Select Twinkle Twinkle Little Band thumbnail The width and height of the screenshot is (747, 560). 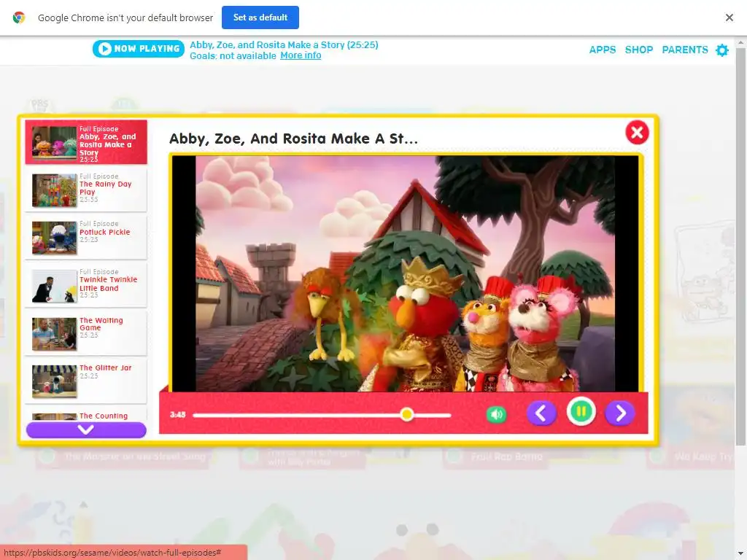(54, 286)
